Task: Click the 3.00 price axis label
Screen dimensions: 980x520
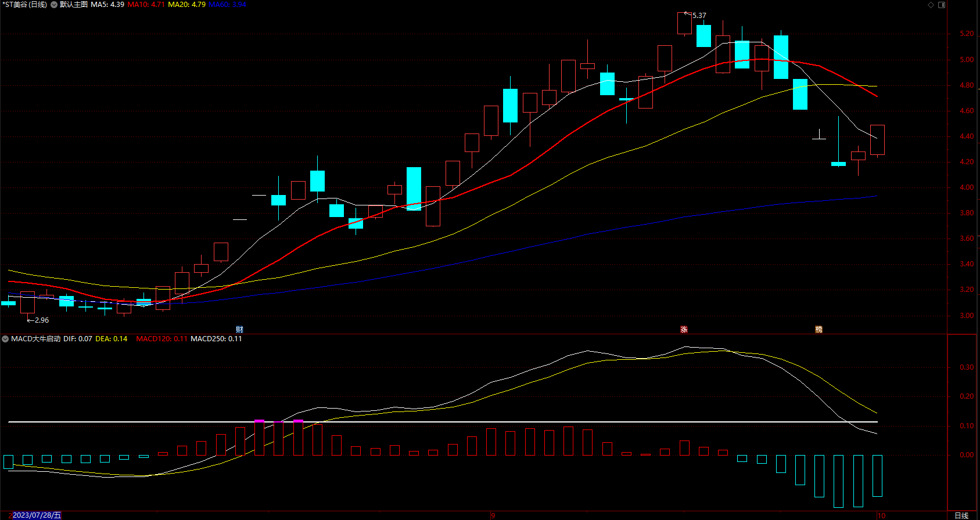Action: [x=967, y=316]
